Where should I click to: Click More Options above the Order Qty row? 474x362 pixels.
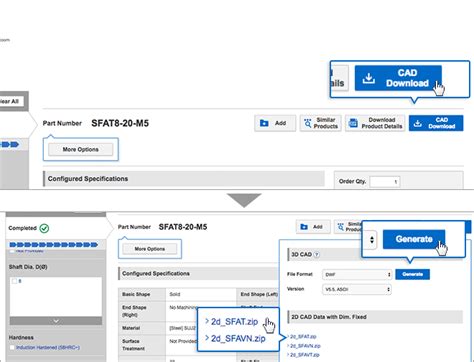click(x=81, y=149)
